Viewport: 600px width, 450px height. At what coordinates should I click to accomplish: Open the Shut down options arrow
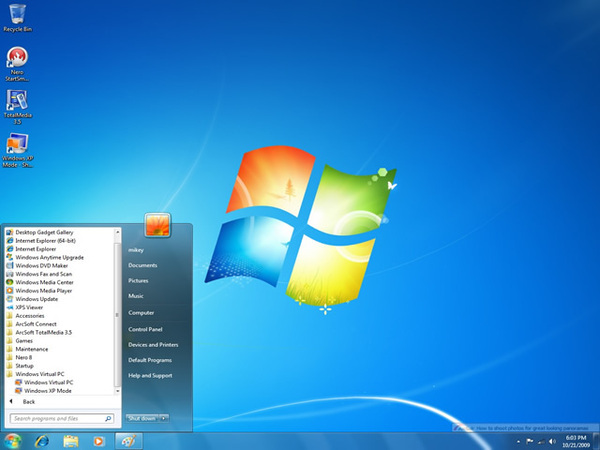(163, 418)
